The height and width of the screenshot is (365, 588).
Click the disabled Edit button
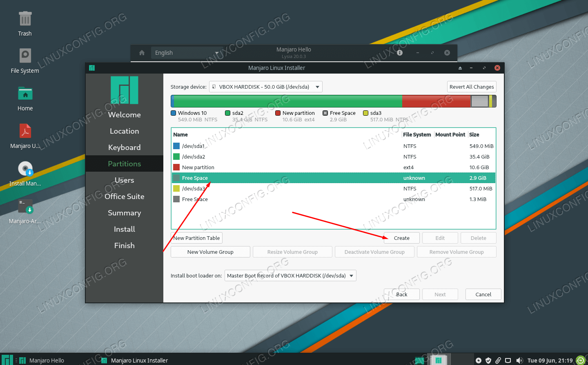coord(440,238)
